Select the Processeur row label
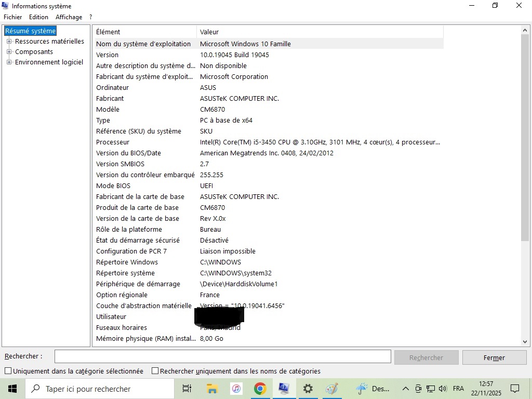 coord(113,142)
